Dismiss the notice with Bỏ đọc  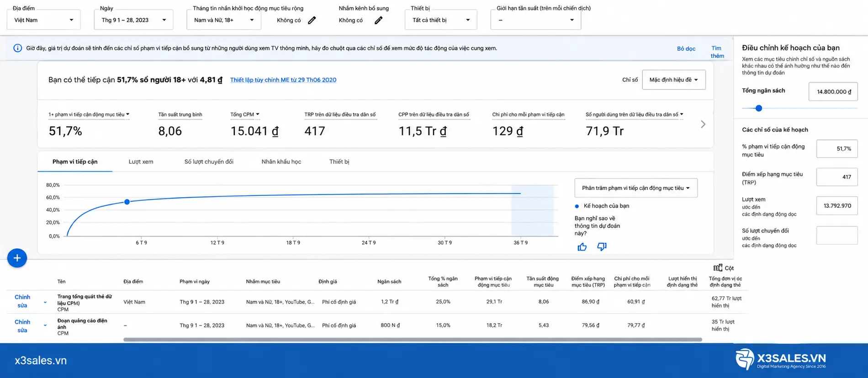pos(686,49)
